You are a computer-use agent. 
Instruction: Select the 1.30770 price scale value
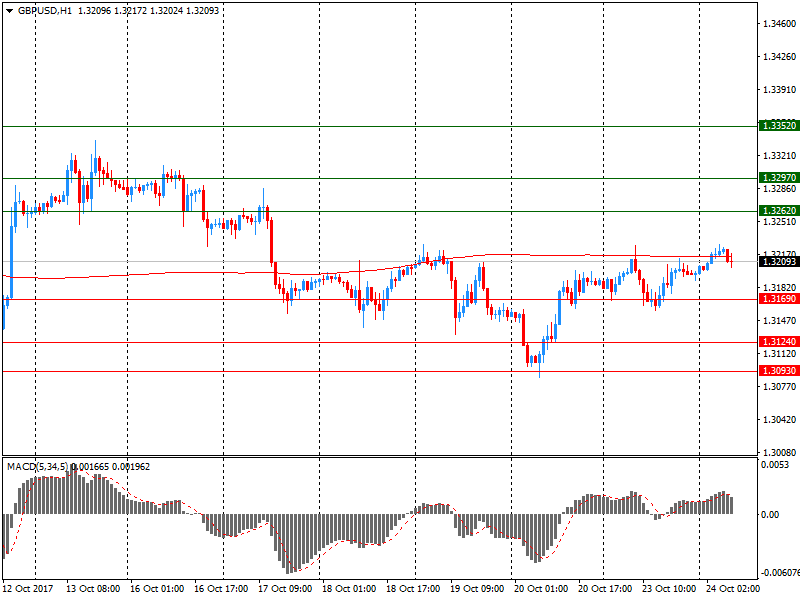click(779, 387)
